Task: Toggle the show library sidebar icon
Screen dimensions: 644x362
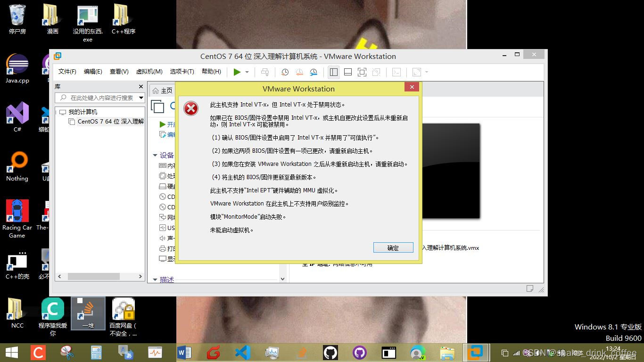Action: coord(334,72)
